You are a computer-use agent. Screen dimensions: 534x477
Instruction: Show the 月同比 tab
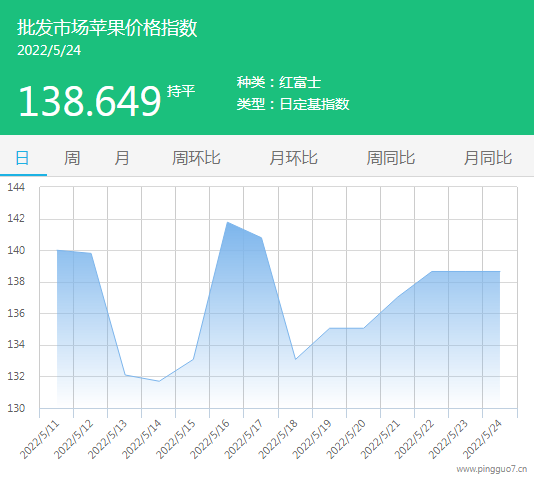[x=488, y=158]
